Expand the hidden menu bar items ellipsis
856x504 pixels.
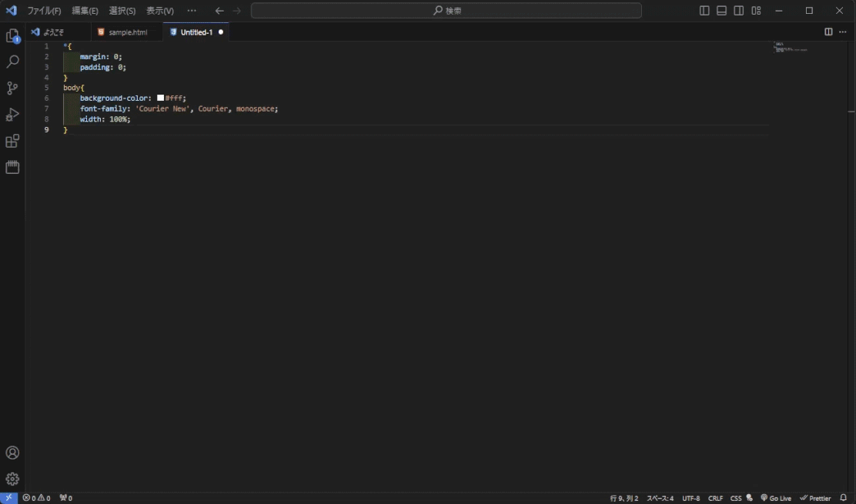point(192,11)
